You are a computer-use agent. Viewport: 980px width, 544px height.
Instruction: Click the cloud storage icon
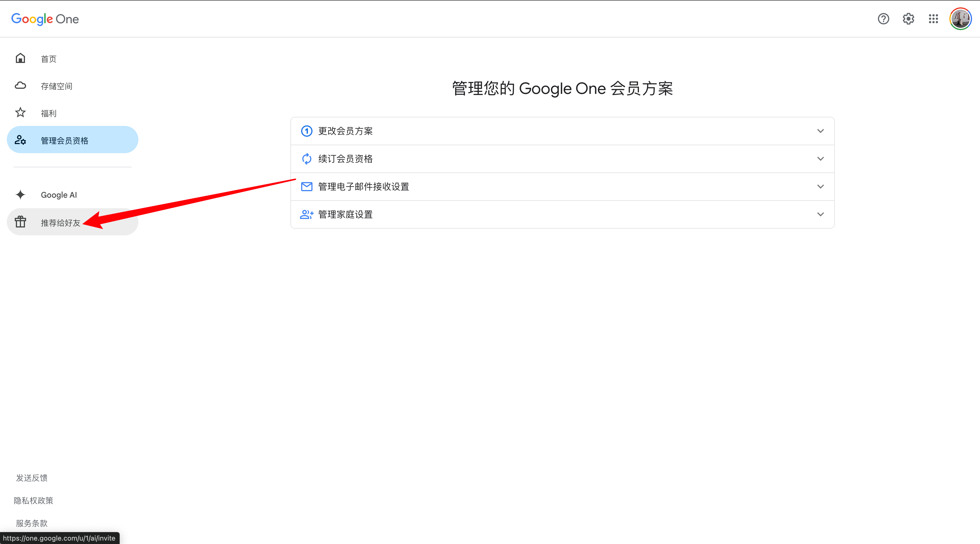tap(20, 86)
